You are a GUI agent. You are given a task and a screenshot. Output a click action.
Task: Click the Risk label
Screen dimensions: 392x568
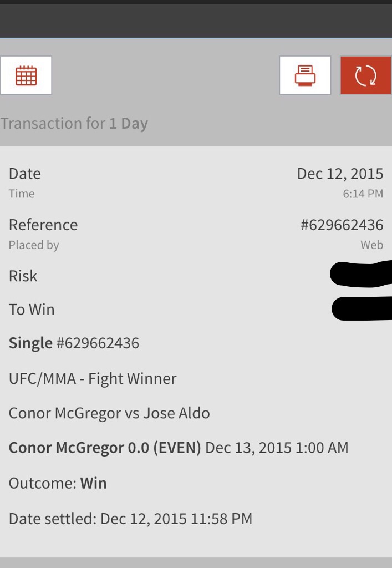point(23,276)
